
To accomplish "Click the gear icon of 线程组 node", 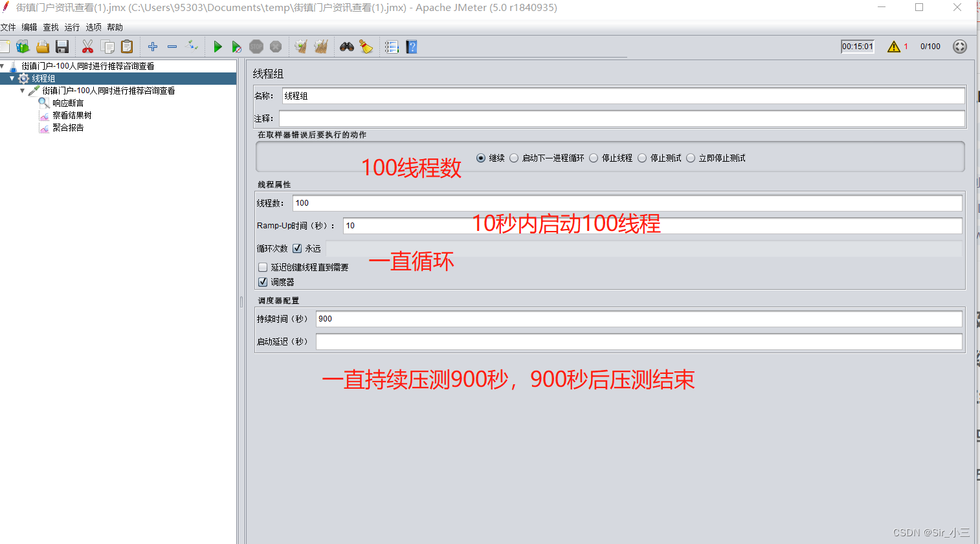I will click(x=23, y=78).
